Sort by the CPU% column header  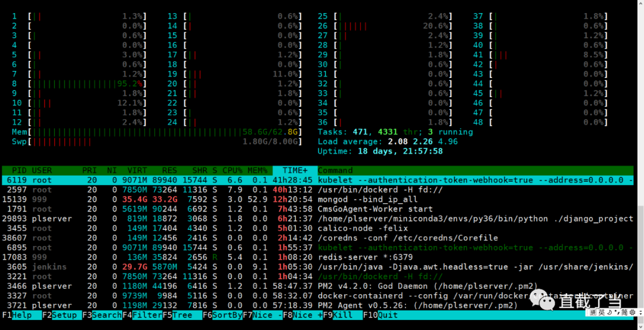[233, 170]
